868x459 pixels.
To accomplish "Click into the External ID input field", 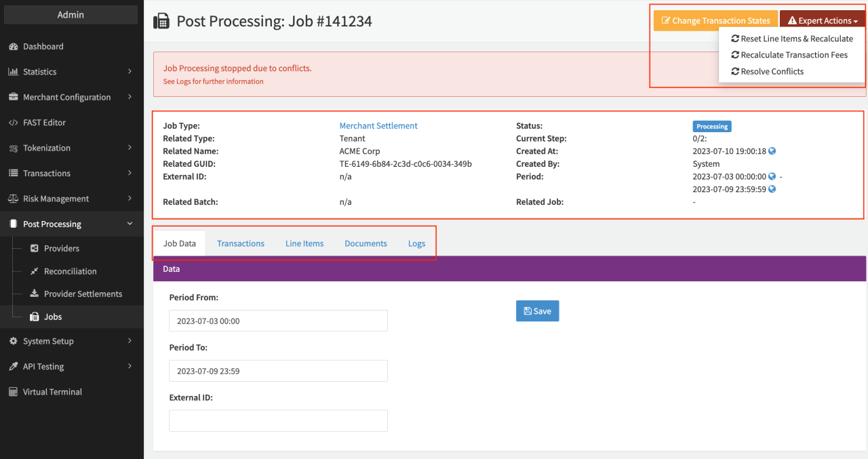I will click(x=278, y=420).
